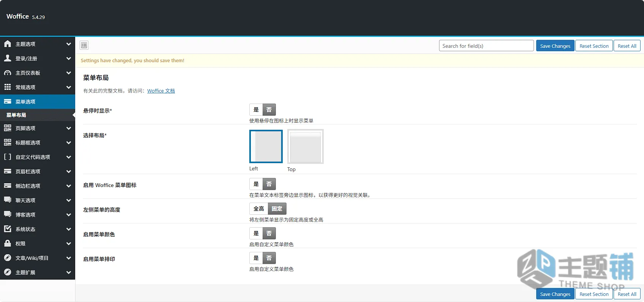Set 启用 Woffice 菜单图标 to 是
The image size is (644, 302).
[x=256, y=184]
